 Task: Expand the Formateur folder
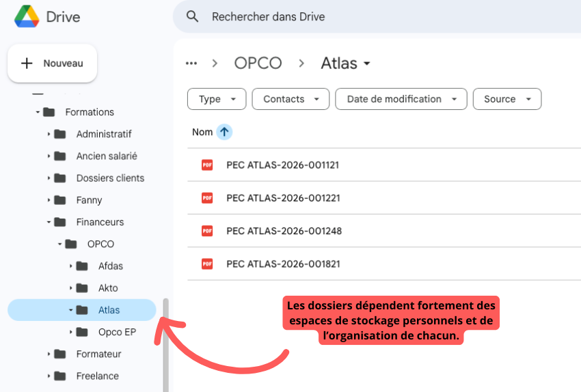click(49, 354)
